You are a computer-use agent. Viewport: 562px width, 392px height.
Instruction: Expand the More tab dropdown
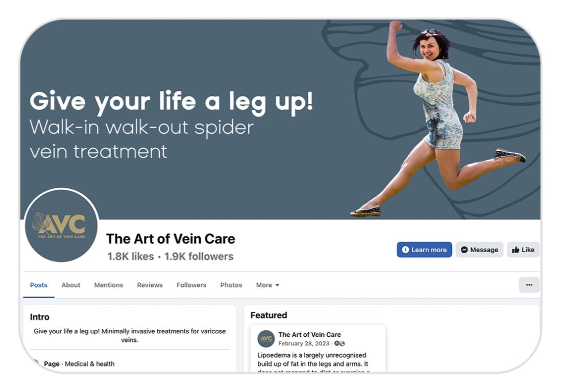pyautogui.click(x=267, y=285)
